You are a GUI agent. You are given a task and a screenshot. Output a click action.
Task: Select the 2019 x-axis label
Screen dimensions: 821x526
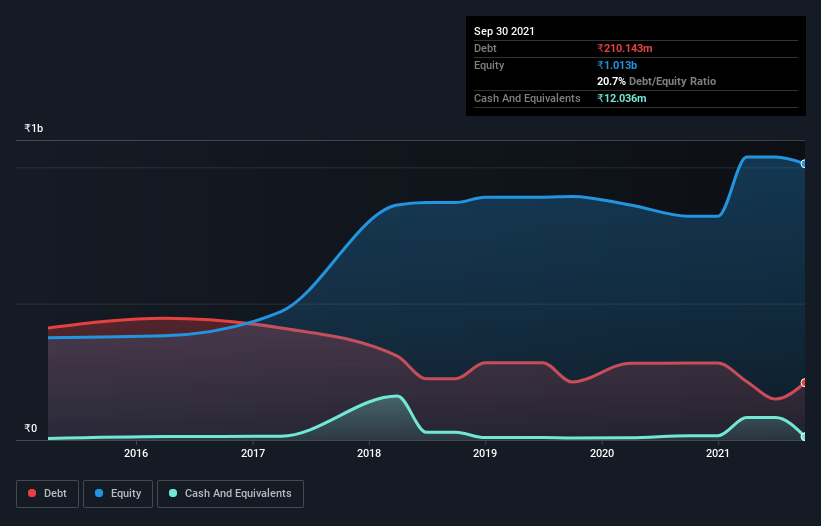click(x=485, y=453)
